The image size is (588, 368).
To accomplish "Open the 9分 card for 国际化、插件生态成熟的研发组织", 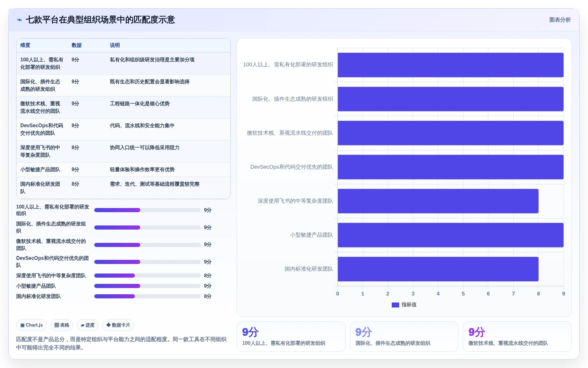I will tap(404, 337).
